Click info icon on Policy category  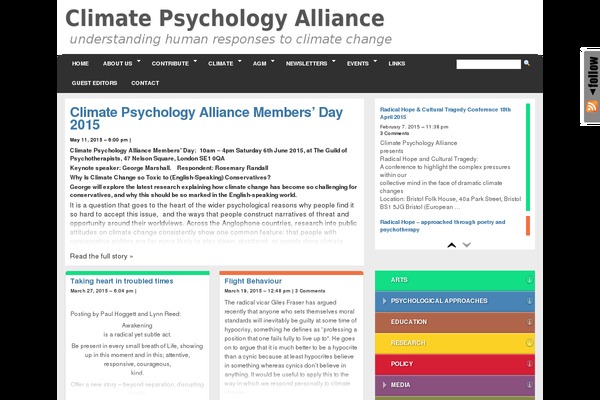click(529, 364)
